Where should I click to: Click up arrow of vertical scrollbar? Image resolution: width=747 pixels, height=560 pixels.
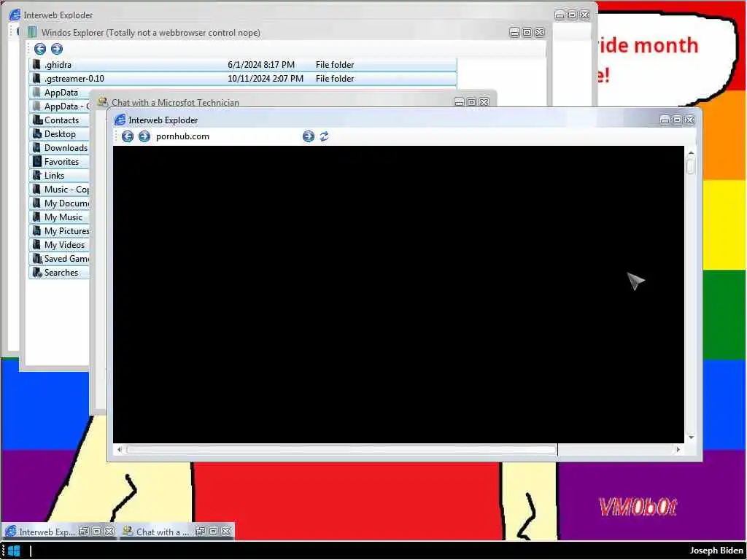click(691, 152)
